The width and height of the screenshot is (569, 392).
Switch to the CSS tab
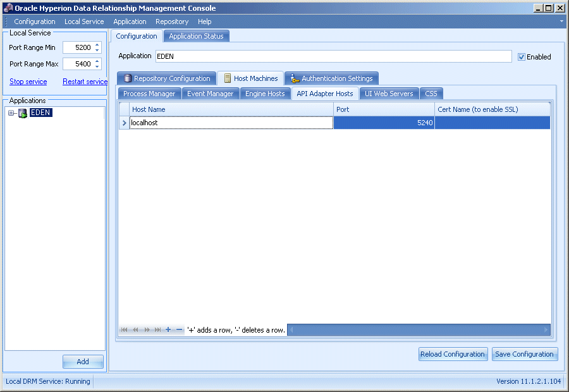[x=431, y=94]
